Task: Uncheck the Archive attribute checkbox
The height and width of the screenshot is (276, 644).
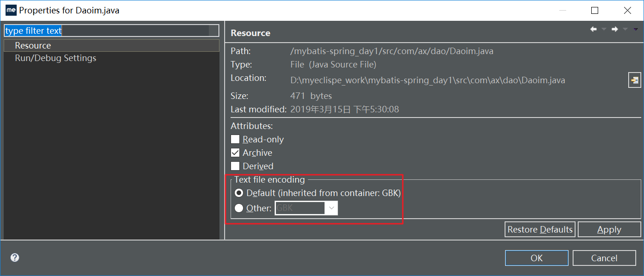Action: 235,153
